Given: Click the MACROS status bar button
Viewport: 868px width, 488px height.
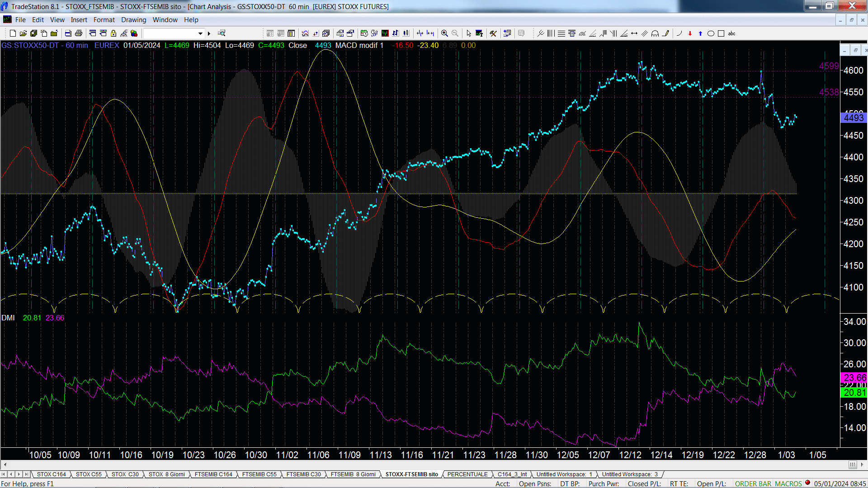Looking at the screenshot, I should click(788, 484).
